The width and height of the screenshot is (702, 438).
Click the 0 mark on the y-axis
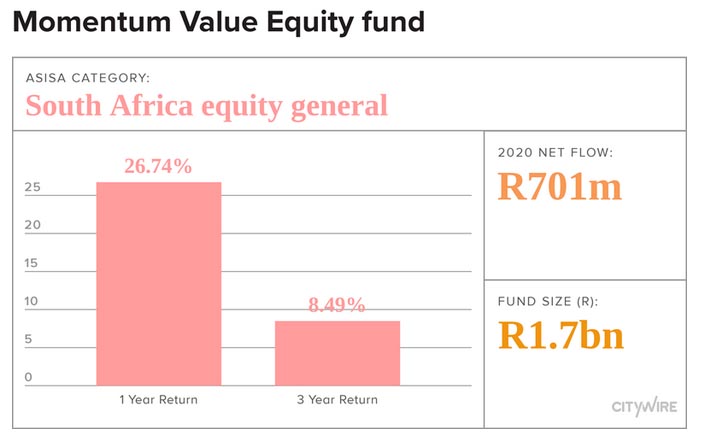[30, 377]
